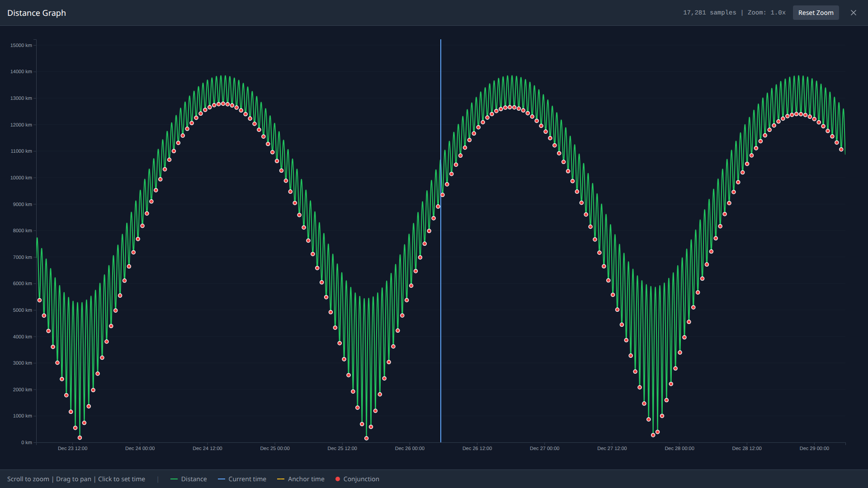Click lowest conjunction marker near Dec 23 12:00

[80, 438]
